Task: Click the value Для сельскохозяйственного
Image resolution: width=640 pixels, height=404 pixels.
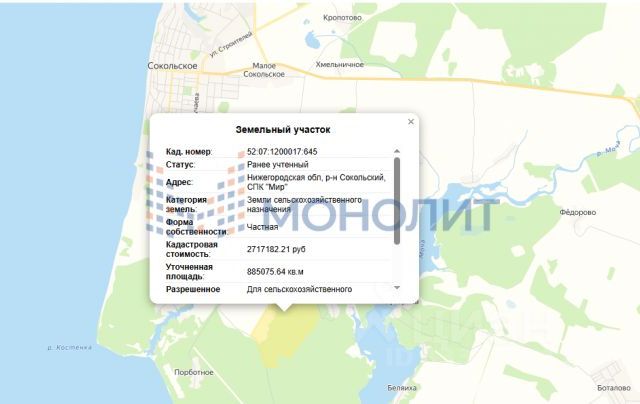Action: click(x=299, y=289)
